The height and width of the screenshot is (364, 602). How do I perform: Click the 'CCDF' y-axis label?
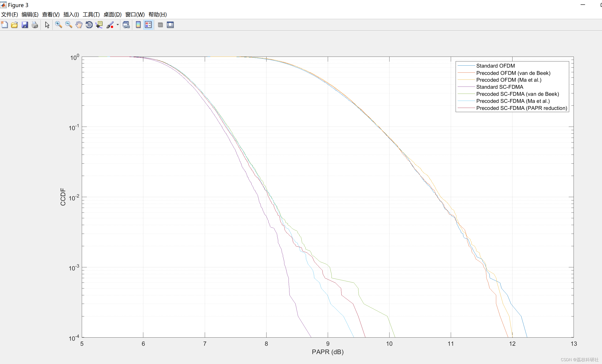click(x=63, y=197)
